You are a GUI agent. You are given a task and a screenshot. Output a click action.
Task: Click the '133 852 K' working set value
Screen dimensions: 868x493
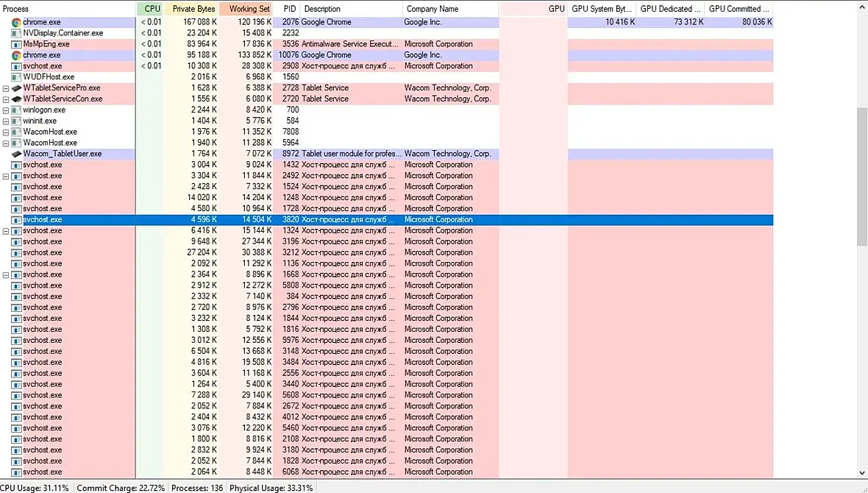(254, 55)
